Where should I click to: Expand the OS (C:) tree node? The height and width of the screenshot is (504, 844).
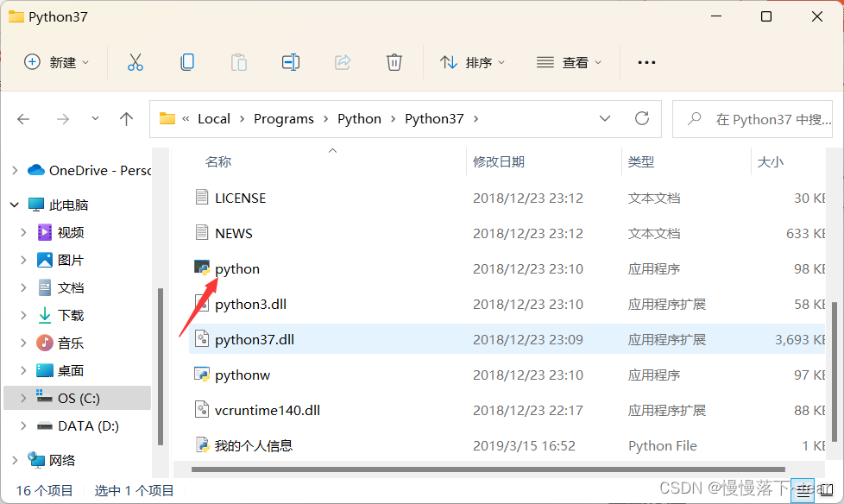23,398
